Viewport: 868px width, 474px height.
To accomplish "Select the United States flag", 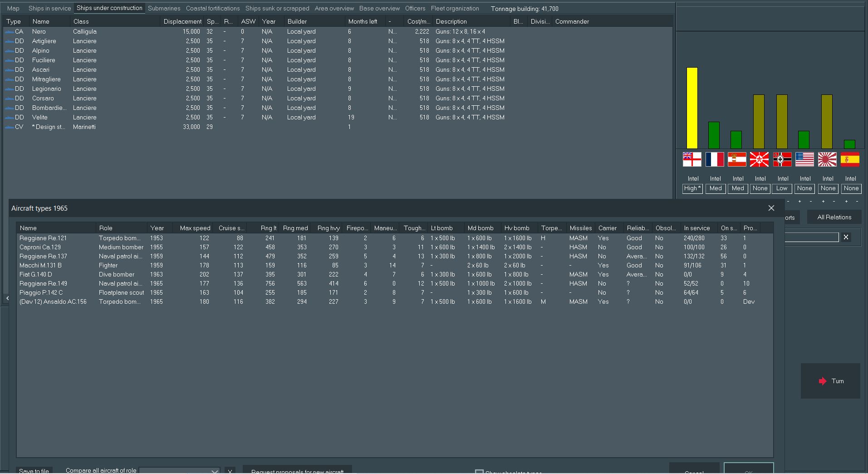I will [804, 159].
